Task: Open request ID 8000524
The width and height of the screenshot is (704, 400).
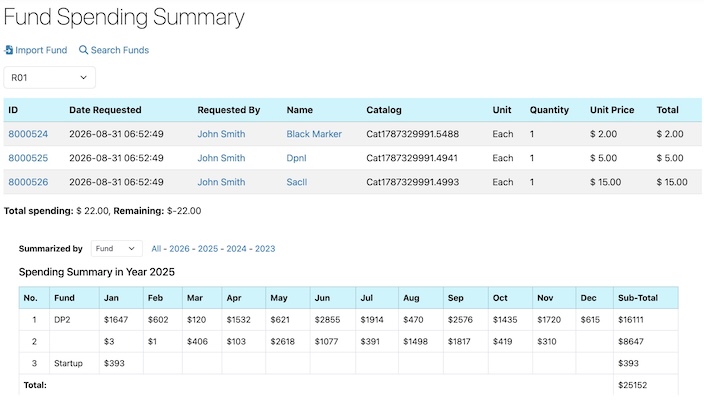Action: click(28, 134)
